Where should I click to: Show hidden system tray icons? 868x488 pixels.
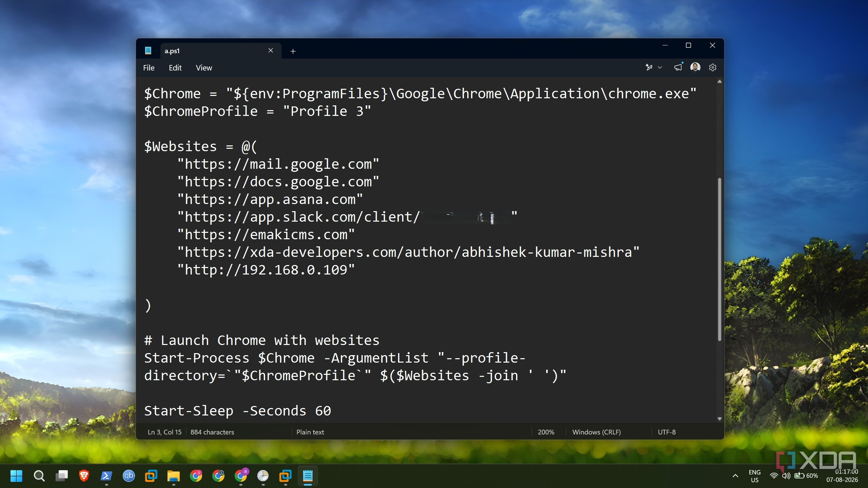(x=735, y=476)
